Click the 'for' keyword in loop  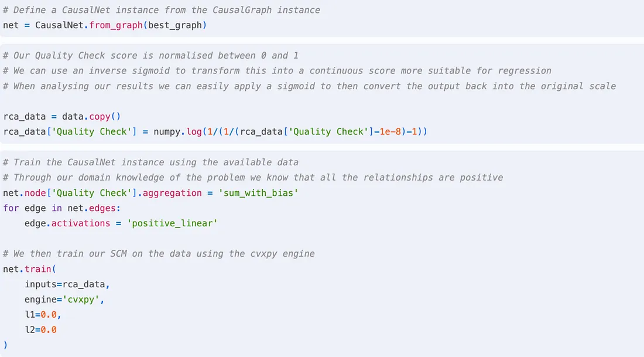click(x=11, y=208)
